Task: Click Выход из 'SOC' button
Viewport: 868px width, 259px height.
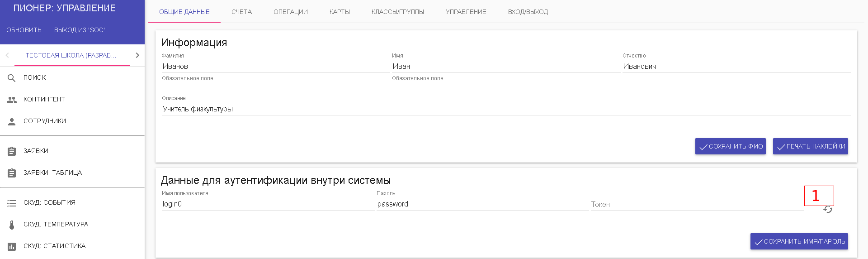Action: pyautogui.click(x=80, y=30)
